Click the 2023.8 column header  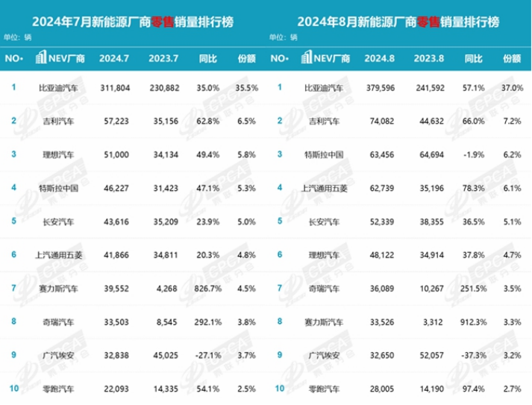click(428, 59)
